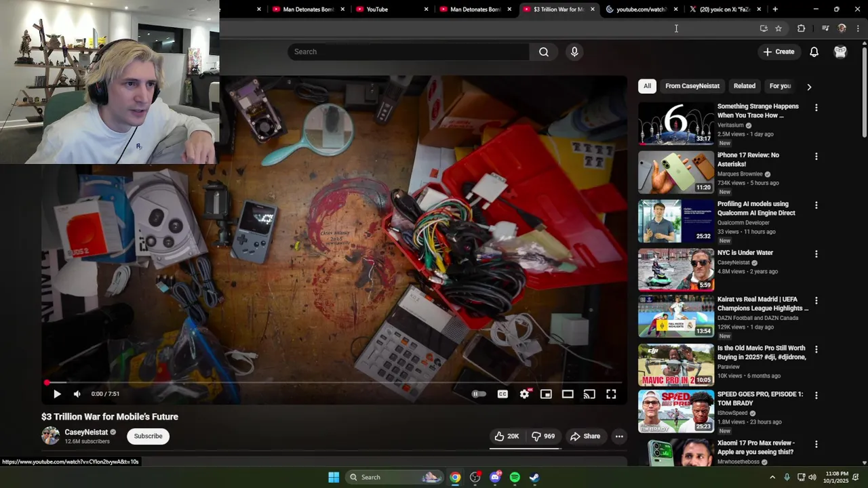Select the All filter chip
Image resolution: width=868 pixels, height=488 pixels.
(647, 86)
